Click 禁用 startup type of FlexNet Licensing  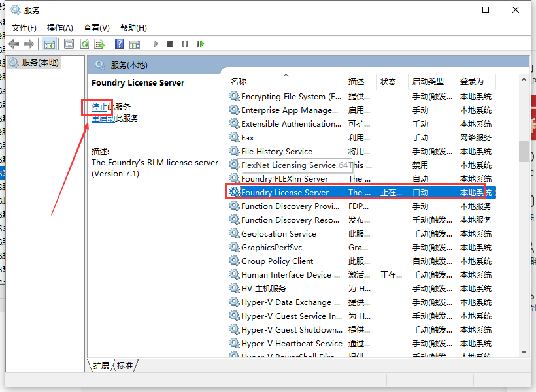point(420,165)
